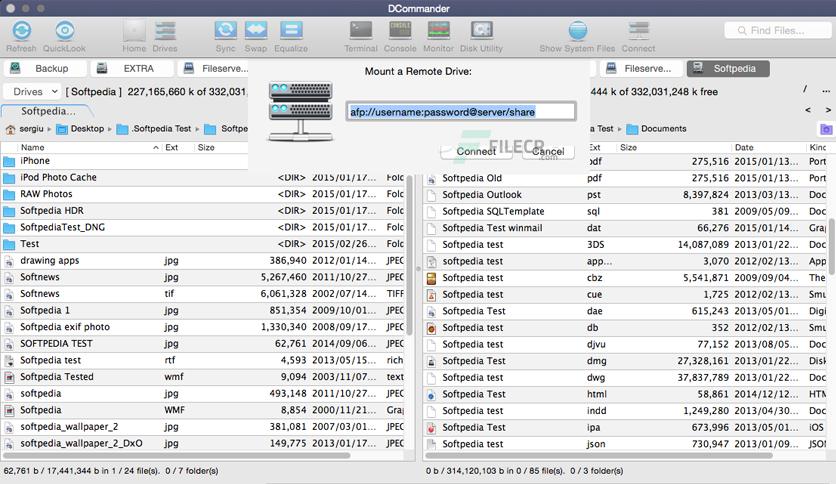Select left panel Fileserve drive tab

213,68
